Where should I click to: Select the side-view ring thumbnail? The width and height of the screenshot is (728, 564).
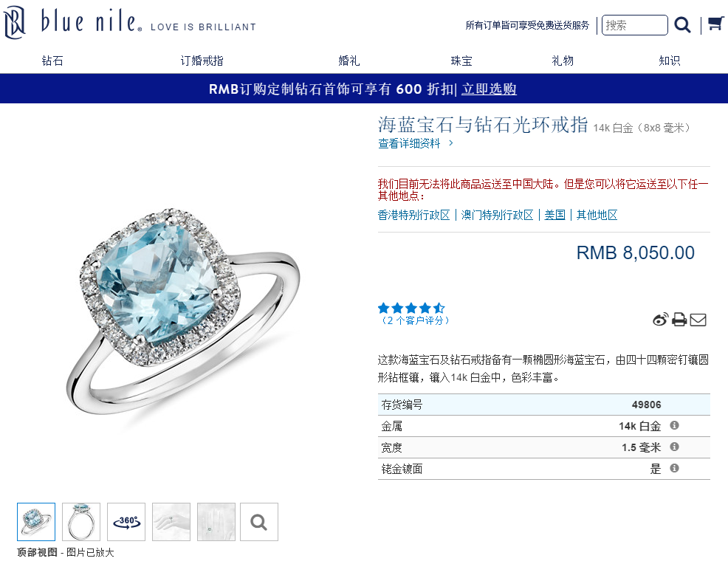(81, 522)
